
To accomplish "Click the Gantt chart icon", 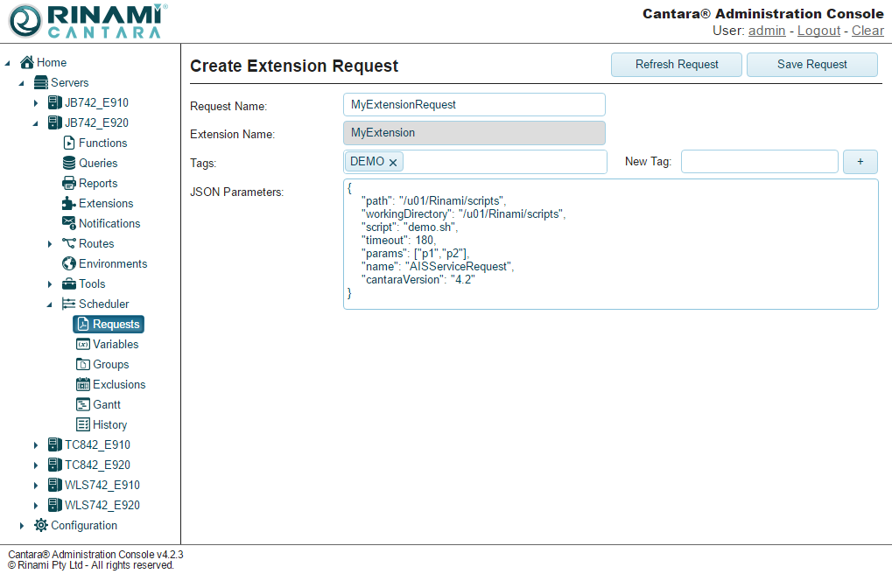I will (83, 404).
